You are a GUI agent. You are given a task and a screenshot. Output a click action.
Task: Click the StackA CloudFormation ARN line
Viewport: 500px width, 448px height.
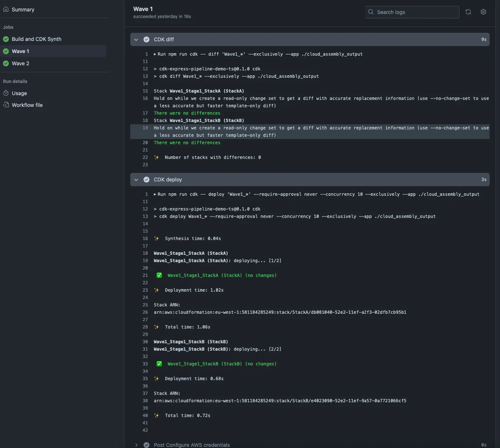[x=280, y=312]
